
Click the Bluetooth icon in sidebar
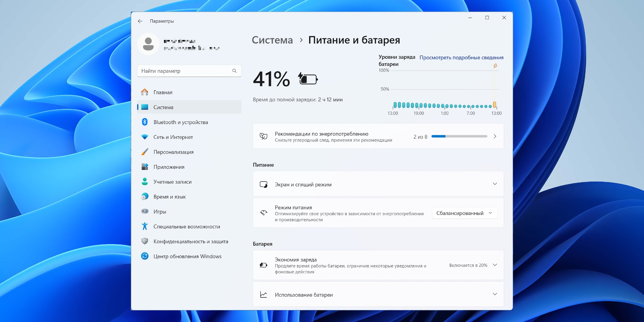point(145,122)
